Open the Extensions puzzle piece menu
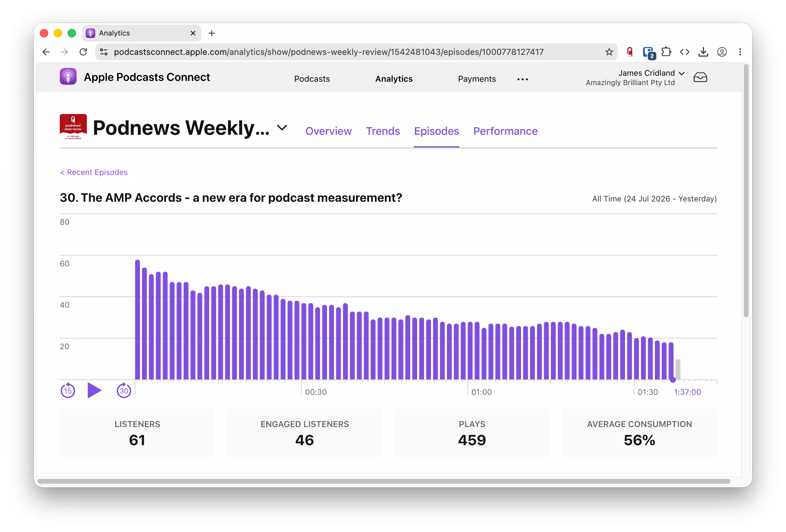Image resolution: width=786 pixels, height=532 pixels. click(666, 52)
